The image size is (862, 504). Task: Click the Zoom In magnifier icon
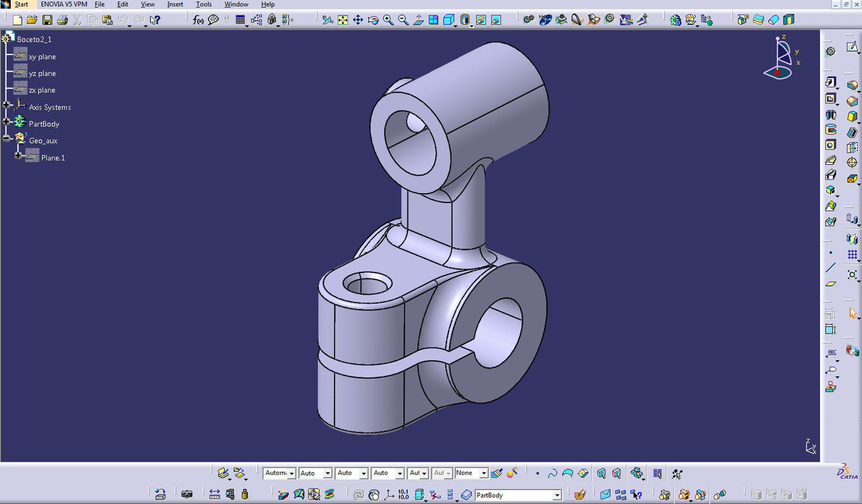coord(388,20)
